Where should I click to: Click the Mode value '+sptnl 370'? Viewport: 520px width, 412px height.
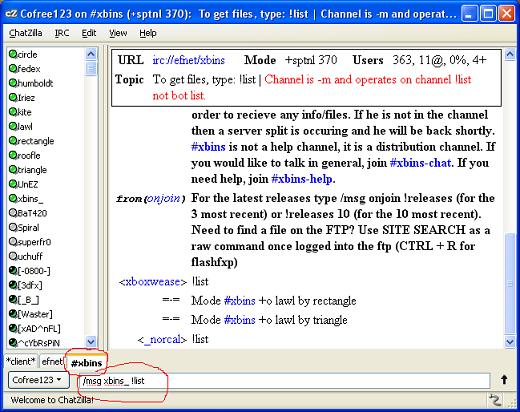pyautogui.click(x=311, y=60)
